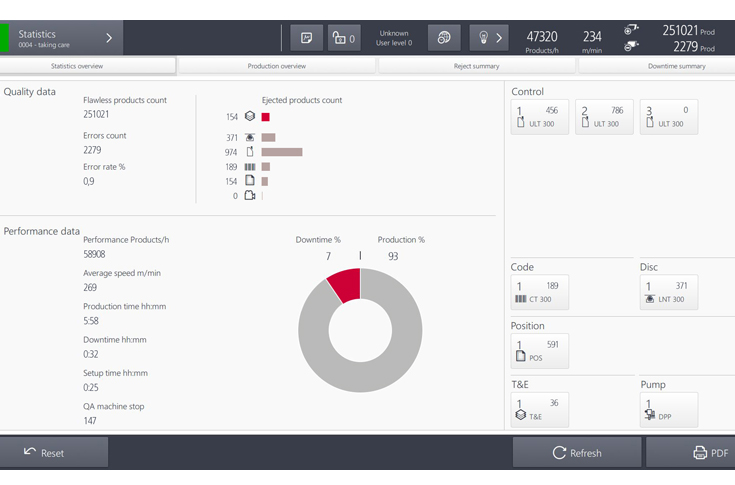Expand the Statistics menu chevron
This screenshot has height=485, width=735.
(x=108, y=38)
